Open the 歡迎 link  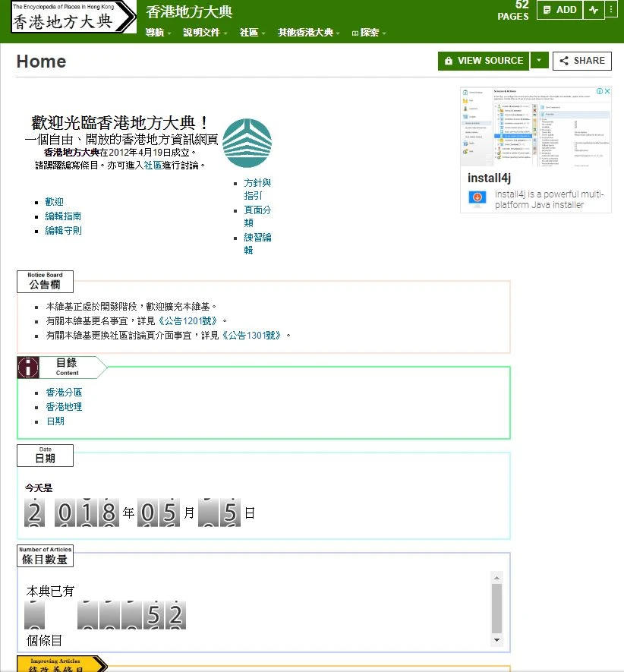(54, 202)
